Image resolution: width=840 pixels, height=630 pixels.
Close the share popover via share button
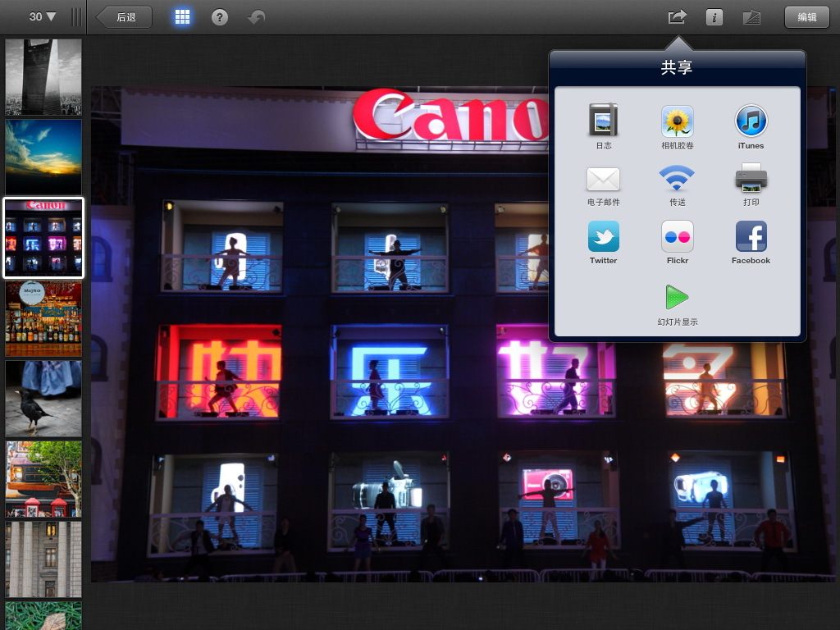[x=677, y=17]
